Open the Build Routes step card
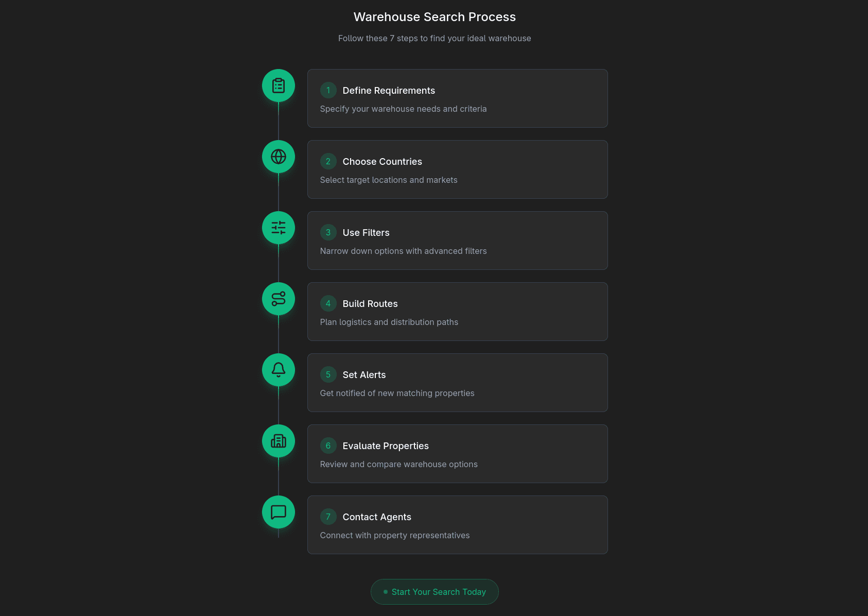The image size is (868, 616). 457,312
